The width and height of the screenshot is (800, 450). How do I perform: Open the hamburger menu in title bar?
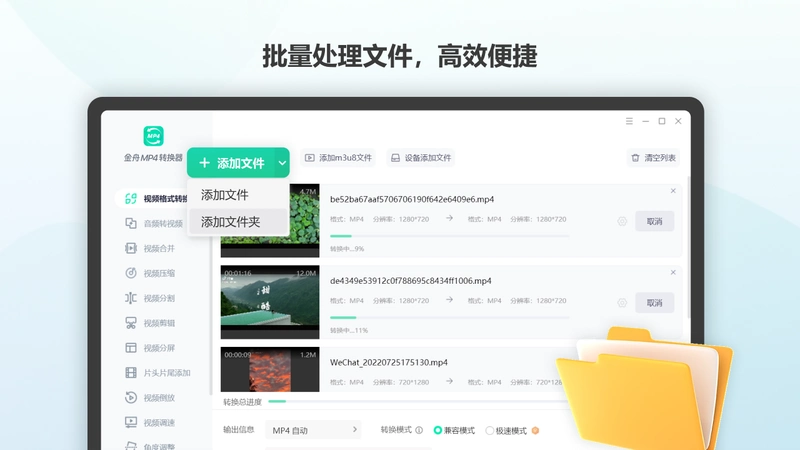coord(629,121)
